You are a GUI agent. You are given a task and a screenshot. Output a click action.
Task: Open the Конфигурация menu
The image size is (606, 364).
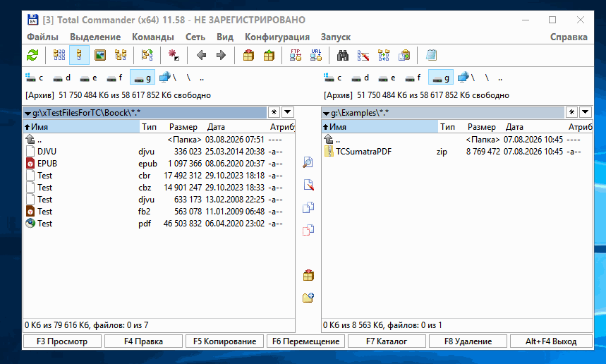coord(277,37)
